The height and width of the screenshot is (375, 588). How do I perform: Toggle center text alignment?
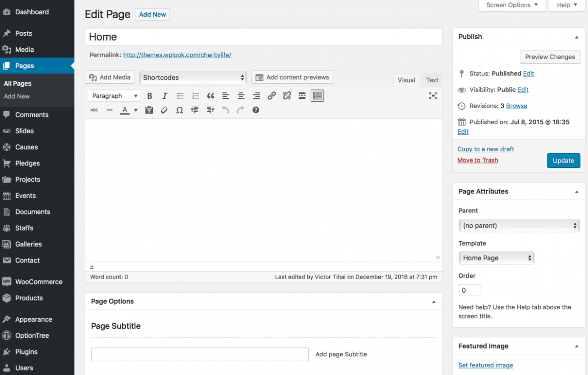241,95
